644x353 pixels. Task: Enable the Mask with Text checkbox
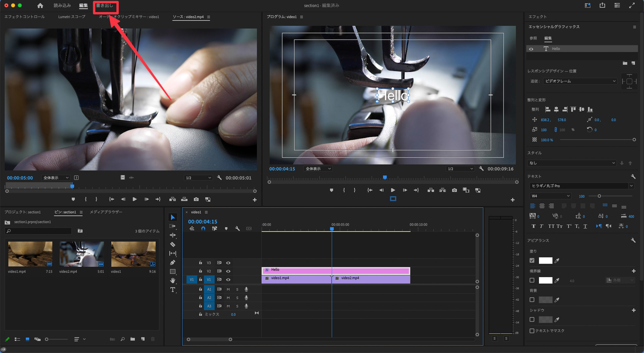pos(532,331)
